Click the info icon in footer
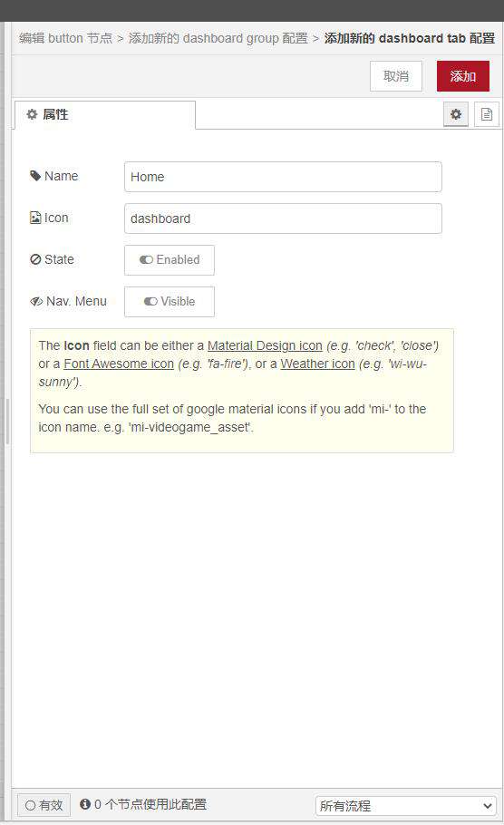Viewport: 504px width, 825px height. coord(85,804)
